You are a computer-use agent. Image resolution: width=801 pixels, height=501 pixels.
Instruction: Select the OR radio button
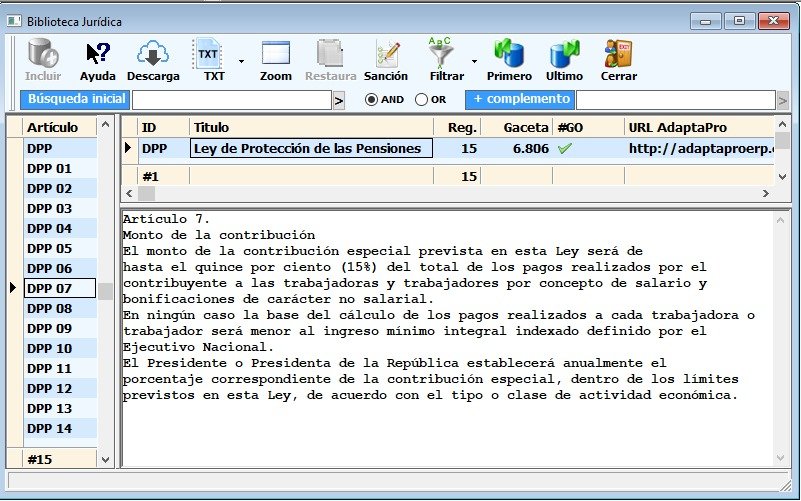tap(421, 100)
